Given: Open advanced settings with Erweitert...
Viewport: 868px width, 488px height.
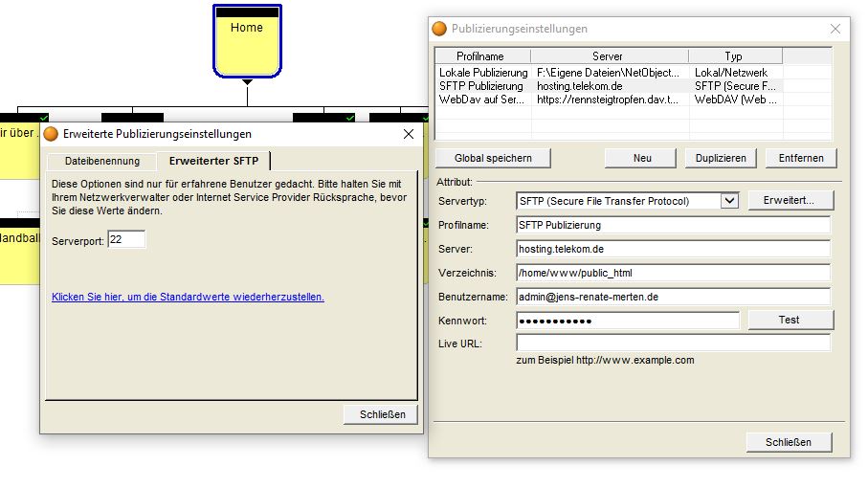Looking at the screenshot, I should click(790, 200).
